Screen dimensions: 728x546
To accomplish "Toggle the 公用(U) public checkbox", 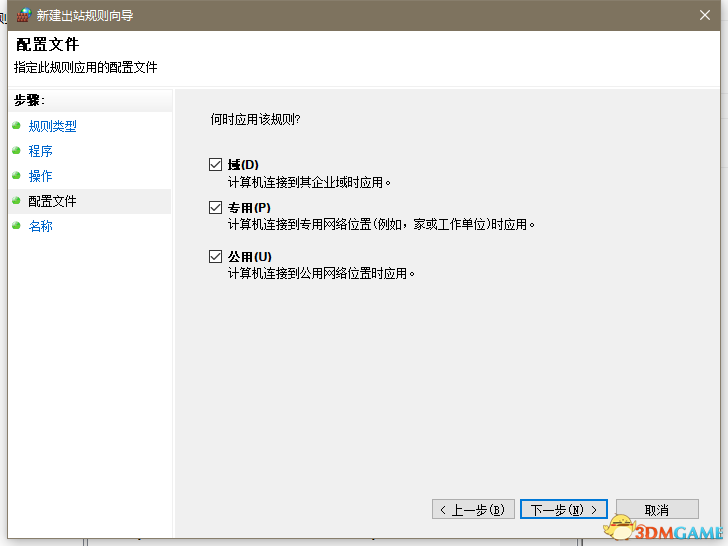I will pyautogui.click(x=215, y=256).
